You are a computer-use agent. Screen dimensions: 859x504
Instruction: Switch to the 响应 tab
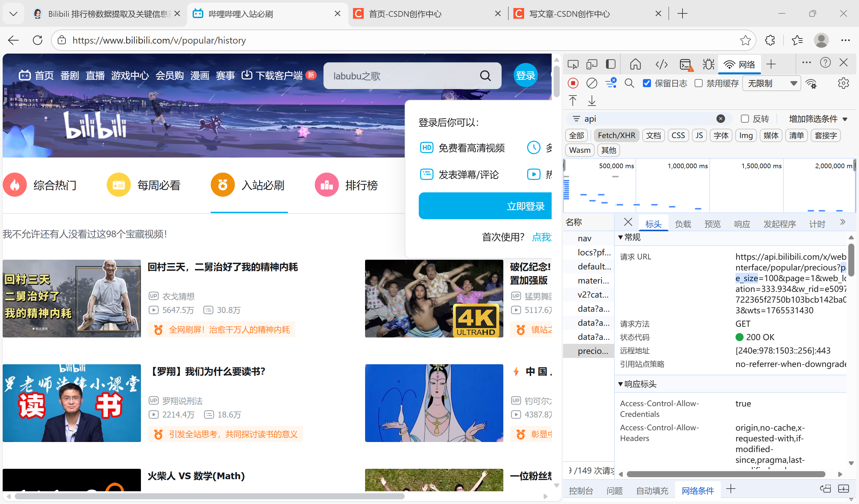[742, 224]
